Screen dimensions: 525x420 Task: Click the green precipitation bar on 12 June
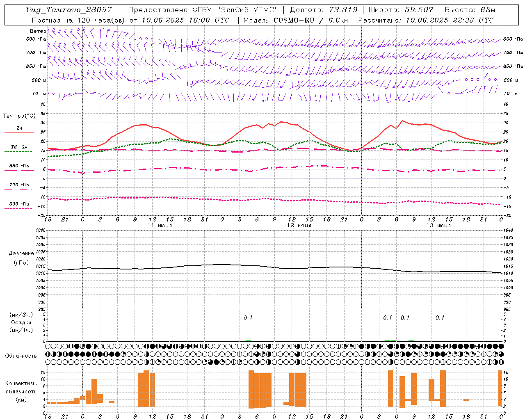click(248, 340)
